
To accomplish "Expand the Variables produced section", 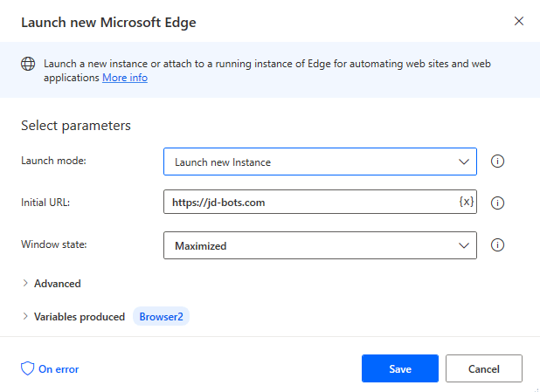I will point(79,317).
